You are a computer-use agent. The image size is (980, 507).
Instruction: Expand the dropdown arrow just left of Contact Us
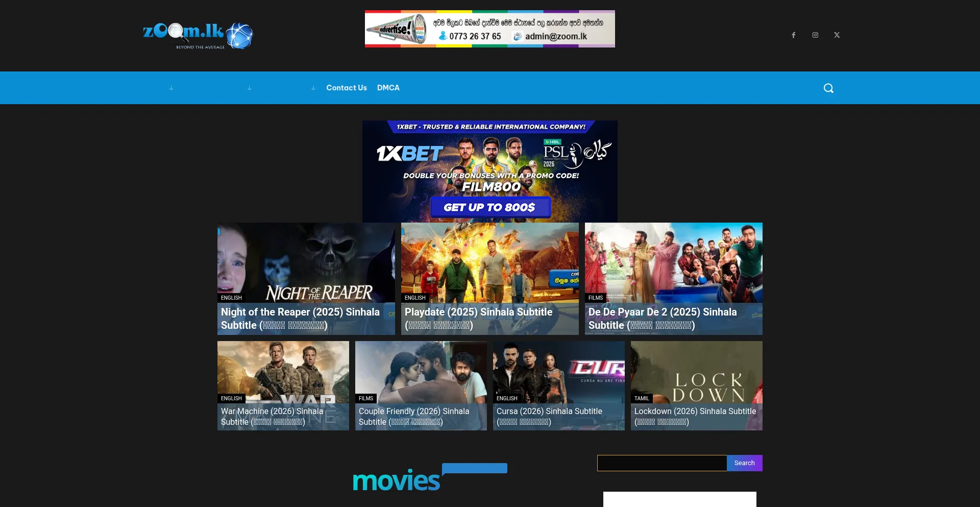[x=313, y=88]
